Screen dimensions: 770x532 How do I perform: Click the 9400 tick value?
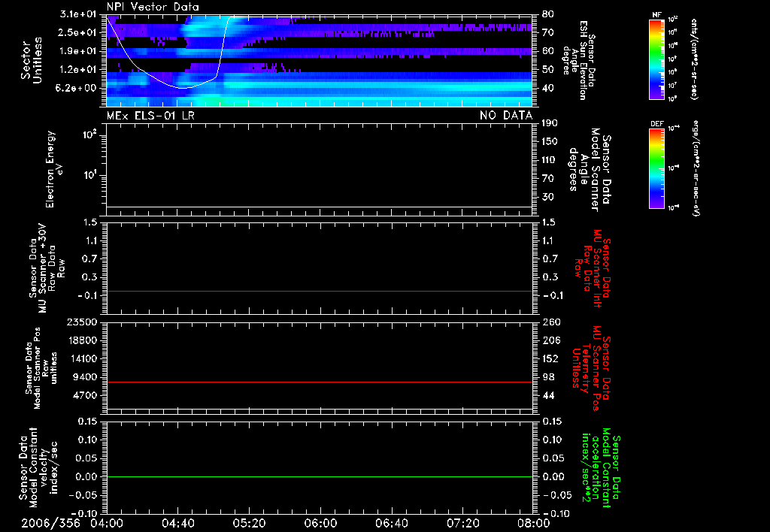[85, 377]
